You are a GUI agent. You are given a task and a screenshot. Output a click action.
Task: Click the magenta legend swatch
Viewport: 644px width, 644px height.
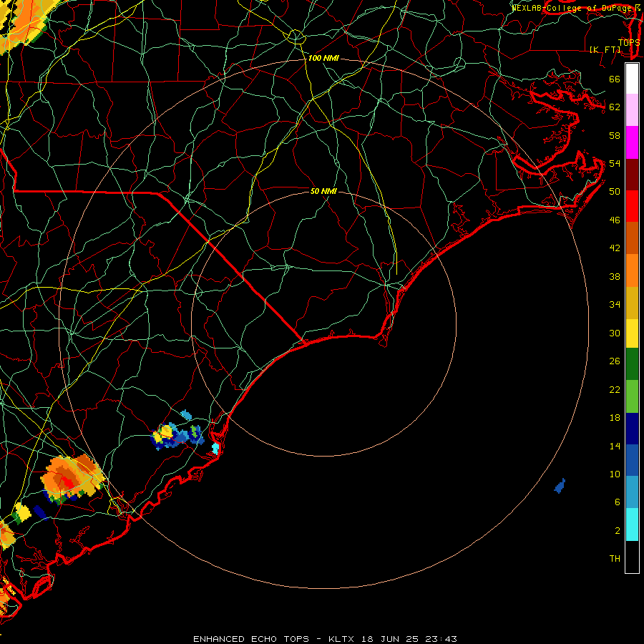[x=632, y=142]
